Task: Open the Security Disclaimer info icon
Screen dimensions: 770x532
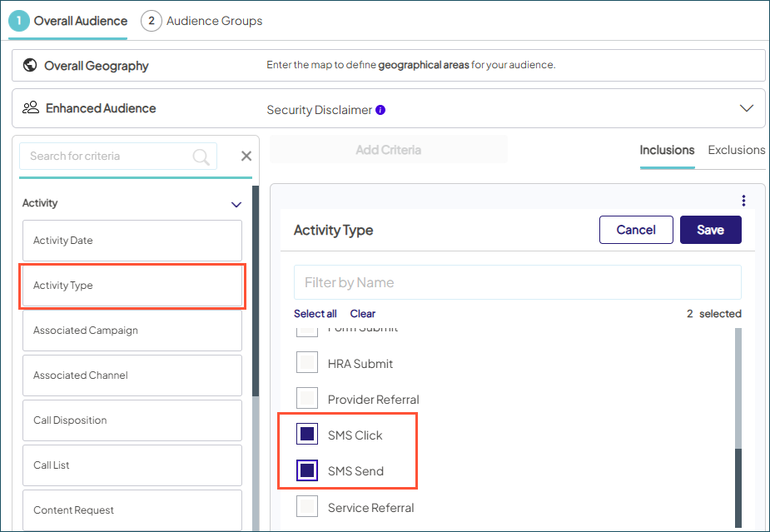Action: [381, 108]
